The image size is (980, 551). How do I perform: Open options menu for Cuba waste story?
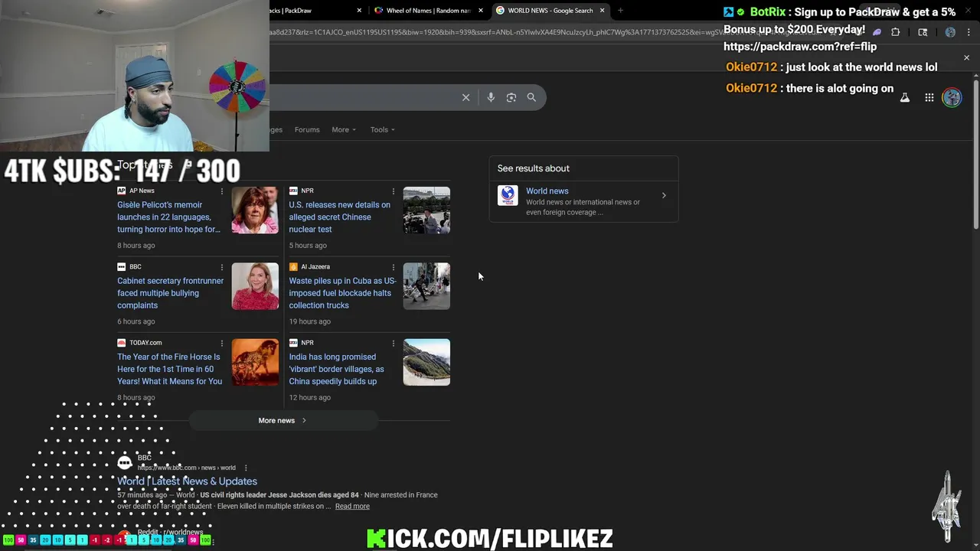[394, 266]
